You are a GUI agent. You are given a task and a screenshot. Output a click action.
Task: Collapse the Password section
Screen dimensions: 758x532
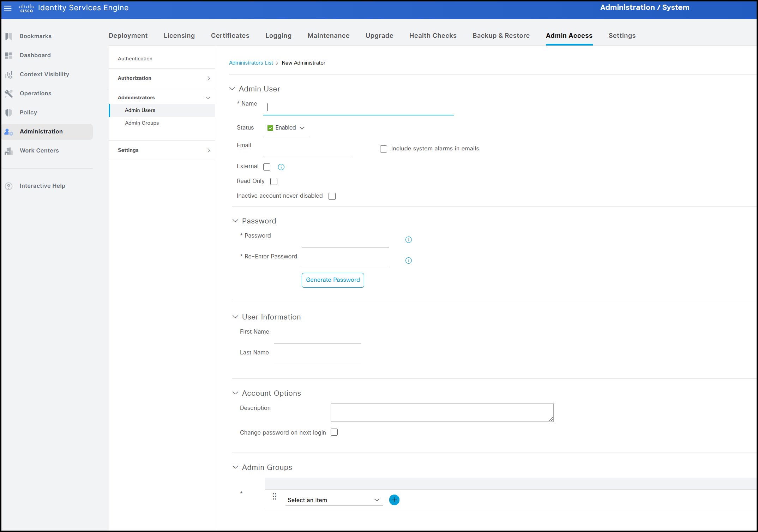pyautogui.click(x=235, y=221)
